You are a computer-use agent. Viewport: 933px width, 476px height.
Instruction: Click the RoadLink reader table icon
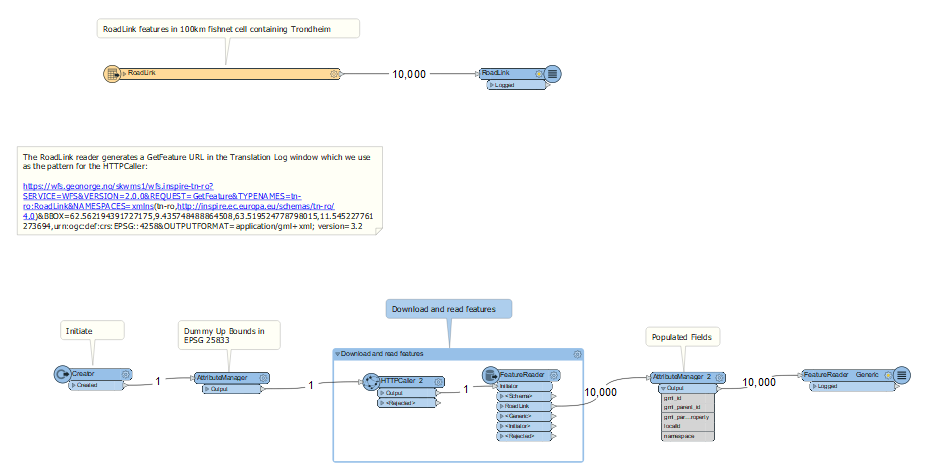112,74
